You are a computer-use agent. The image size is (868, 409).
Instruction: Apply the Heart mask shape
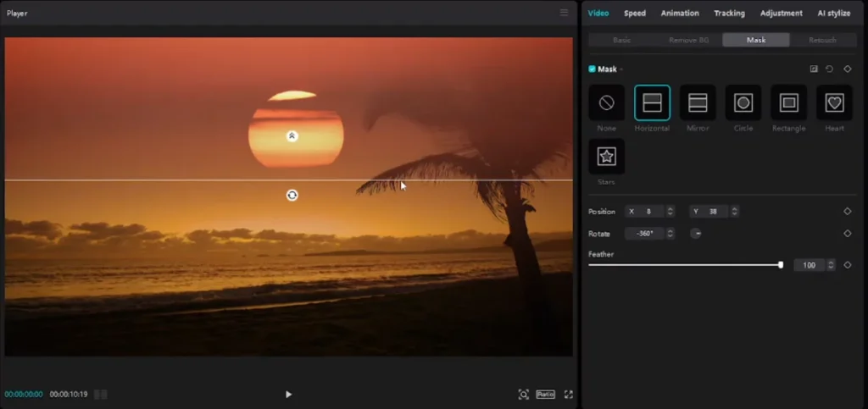(834, 102)
